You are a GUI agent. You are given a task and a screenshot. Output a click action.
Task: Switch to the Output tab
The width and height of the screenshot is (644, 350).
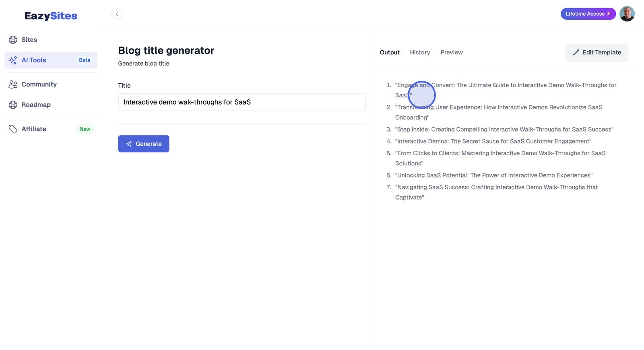[x=390, y=52]
